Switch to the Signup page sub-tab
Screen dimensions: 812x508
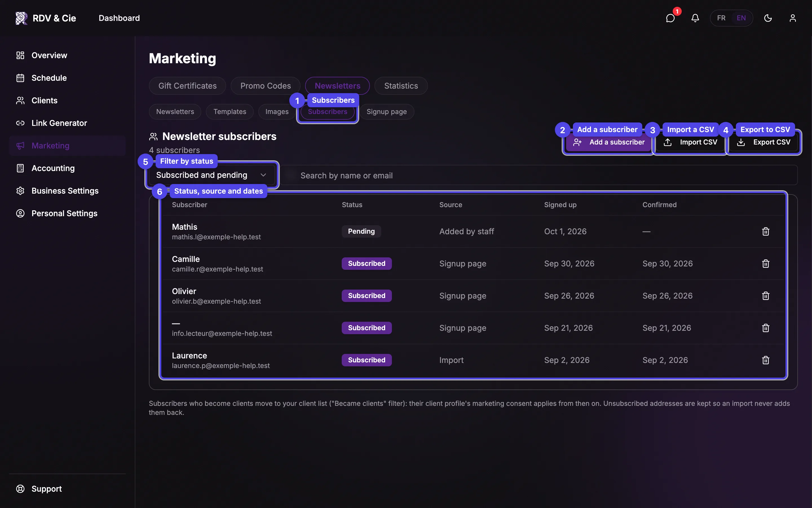(x=387, y=111)
